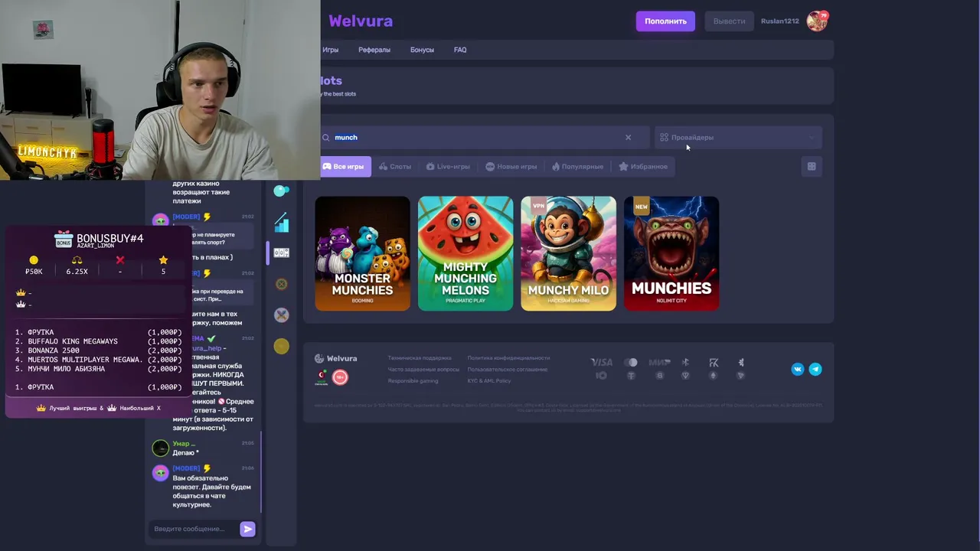Open the Бонусы menu item

(422, 50)
